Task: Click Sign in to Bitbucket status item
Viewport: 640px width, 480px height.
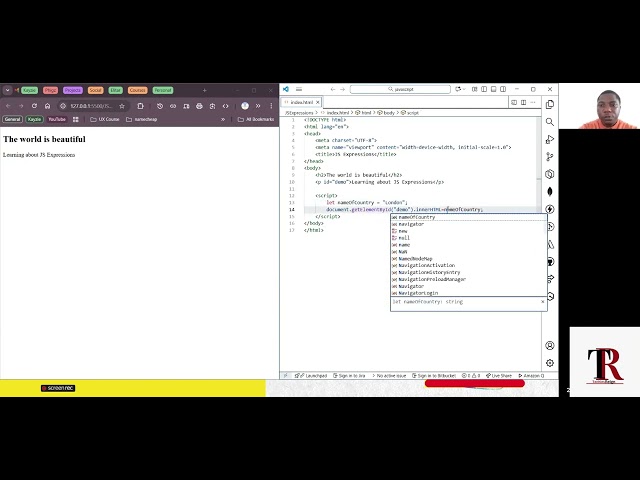Action: click(x=433, y=376)
